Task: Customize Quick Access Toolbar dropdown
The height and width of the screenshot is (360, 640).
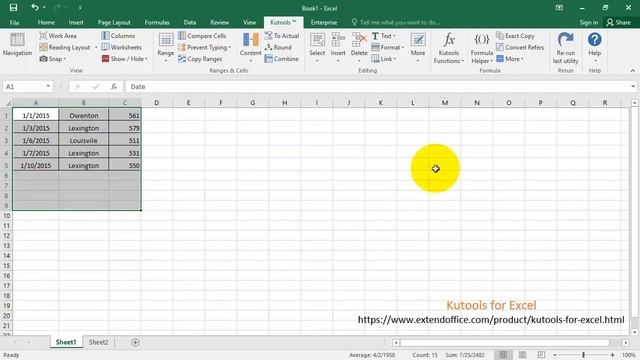Action: [80, 8]
